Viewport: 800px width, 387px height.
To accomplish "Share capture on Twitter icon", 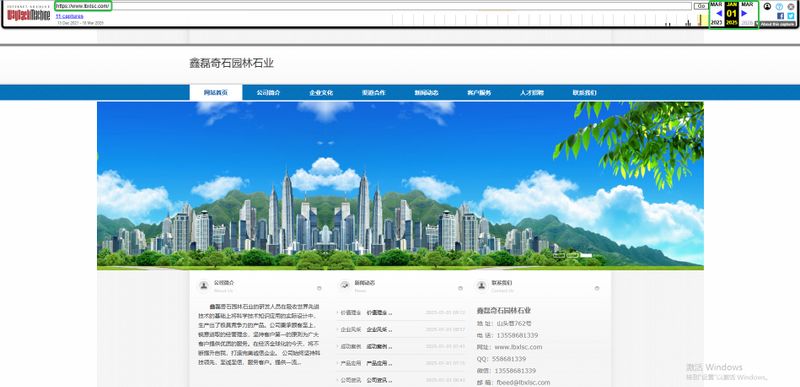I will 791,16.
